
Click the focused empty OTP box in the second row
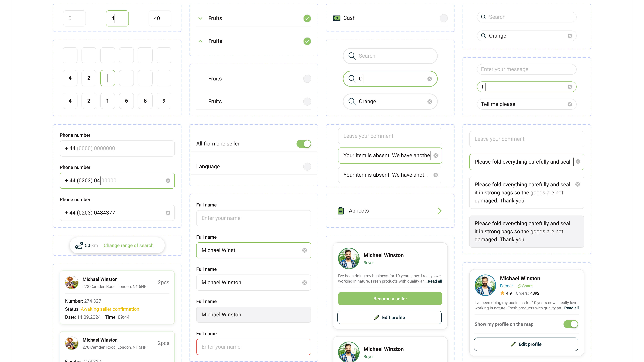pos(108,78)
